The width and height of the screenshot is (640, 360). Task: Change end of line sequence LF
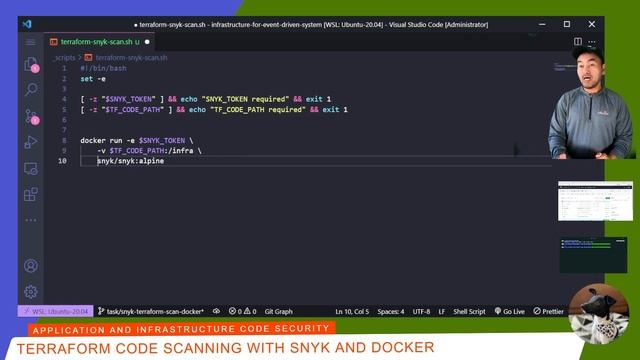[x=442, y=311]
